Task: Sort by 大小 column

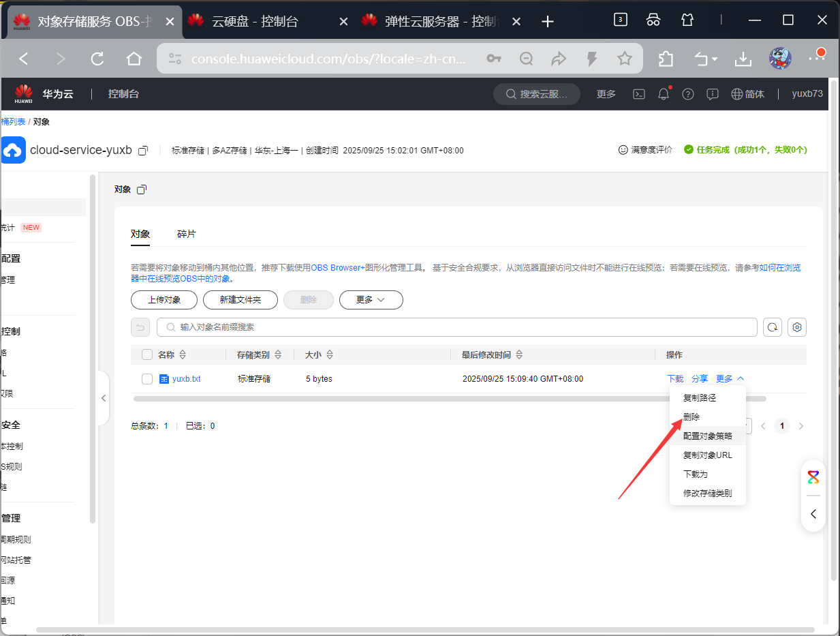Action: (x=330, y=355)
